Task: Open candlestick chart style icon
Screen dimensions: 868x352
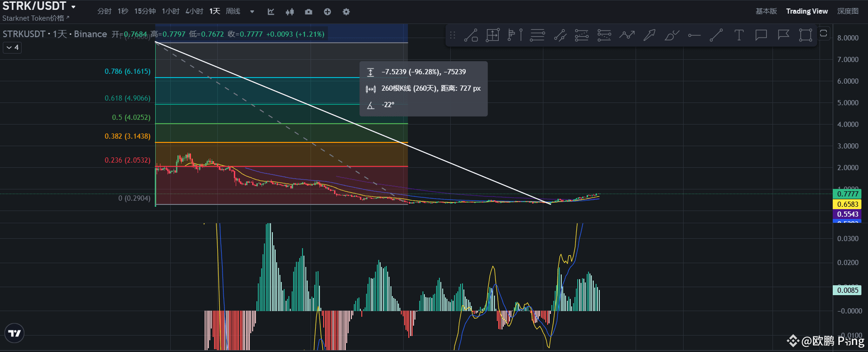Action: (x=290, y=12)
